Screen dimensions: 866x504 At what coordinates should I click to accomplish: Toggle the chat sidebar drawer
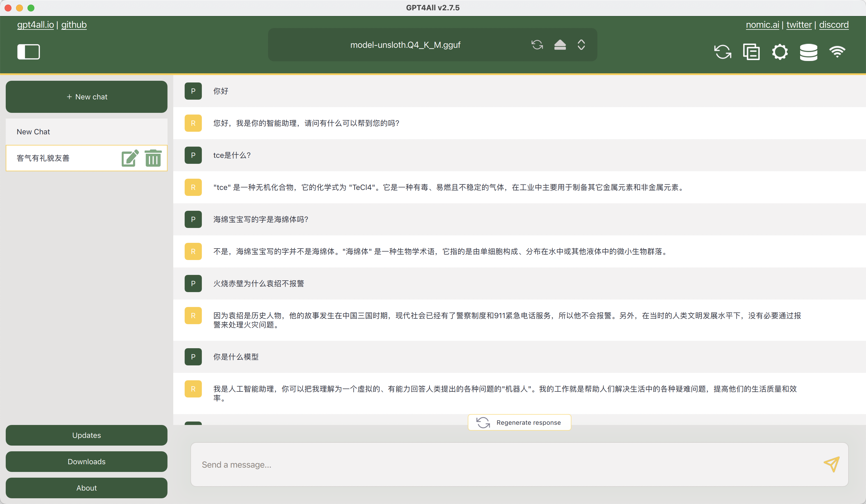(29, 52)
